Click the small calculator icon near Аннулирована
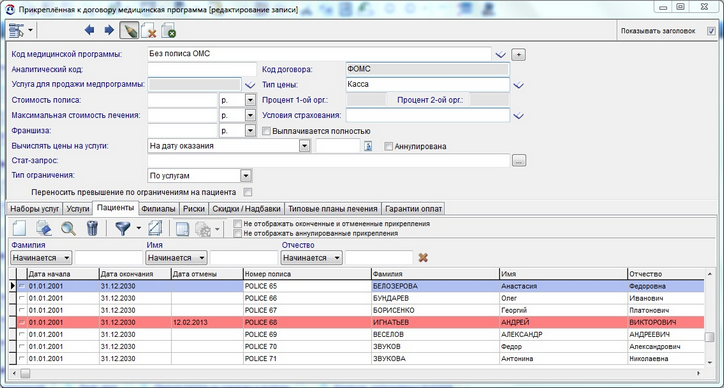The width and height of the screenshot is (724, 388). point(368,146)
